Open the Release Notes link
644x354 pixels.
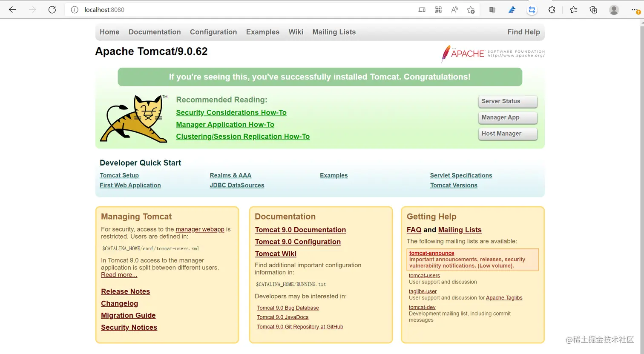(x=126, y=291)
